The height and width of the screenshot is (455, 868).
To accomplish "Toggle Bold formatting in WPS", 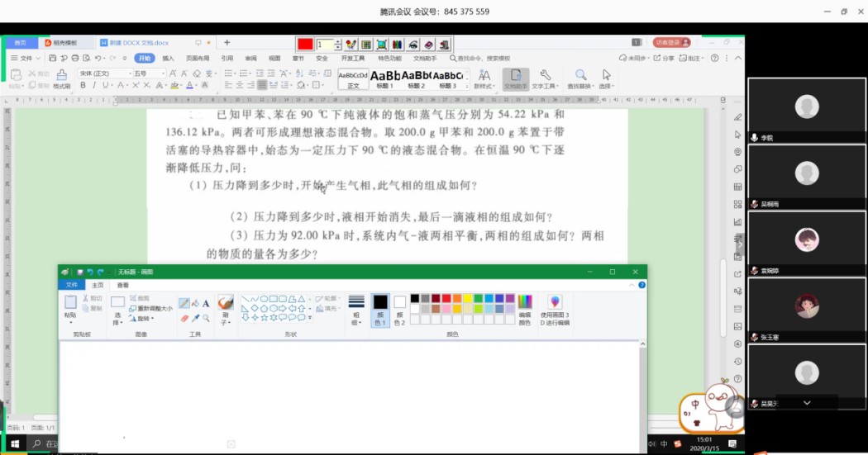I will point(83,85).
